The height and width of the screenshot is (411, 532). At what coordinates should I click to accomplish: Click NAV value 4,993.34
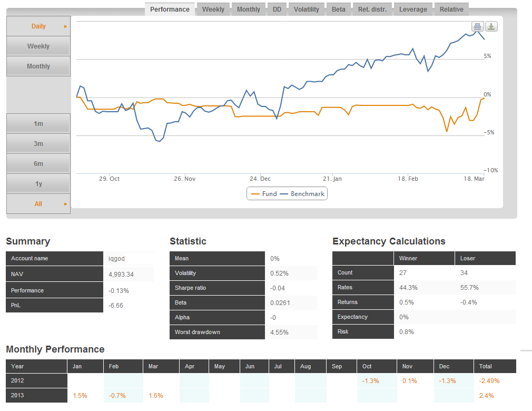tap(121, 274)
